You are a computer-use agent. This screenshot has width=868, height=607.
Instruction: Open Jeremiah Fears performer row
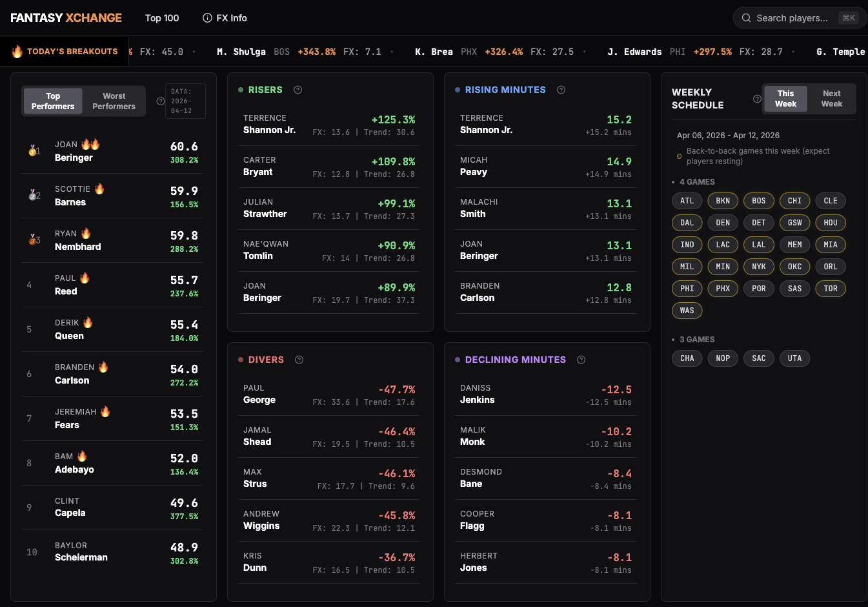[x=112, y=418]
